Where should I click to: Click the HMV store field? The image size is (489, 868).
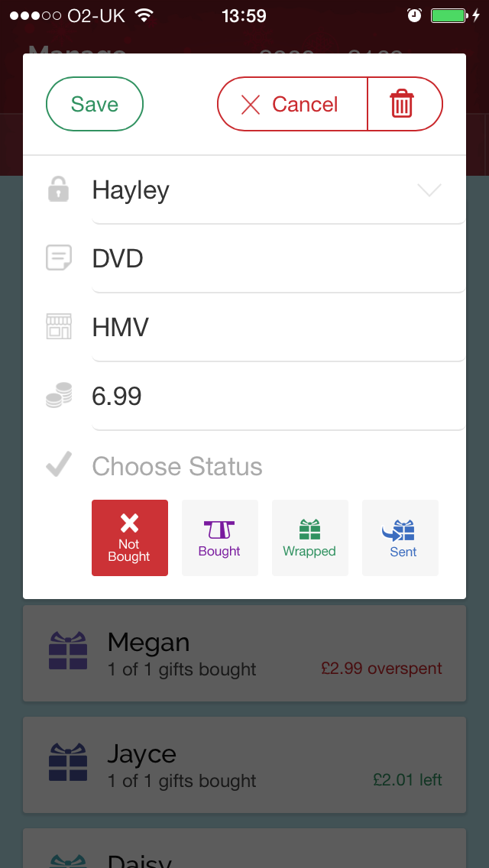tap(229, 327)
